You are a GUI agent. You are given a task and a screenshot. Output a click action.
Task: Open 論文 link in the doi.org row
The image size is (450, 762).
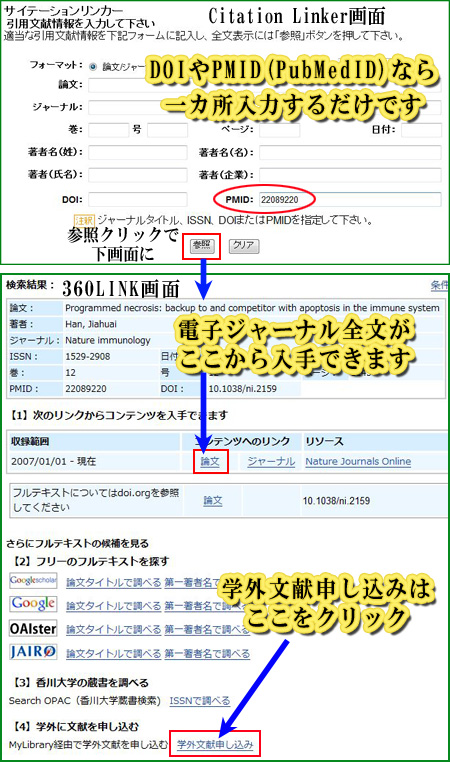point(213,500)
